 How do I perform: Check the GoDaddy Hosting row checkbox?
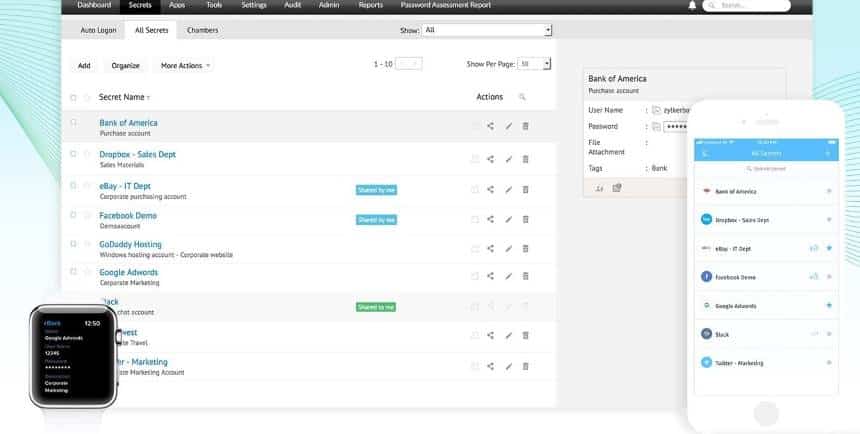[73, 244]
